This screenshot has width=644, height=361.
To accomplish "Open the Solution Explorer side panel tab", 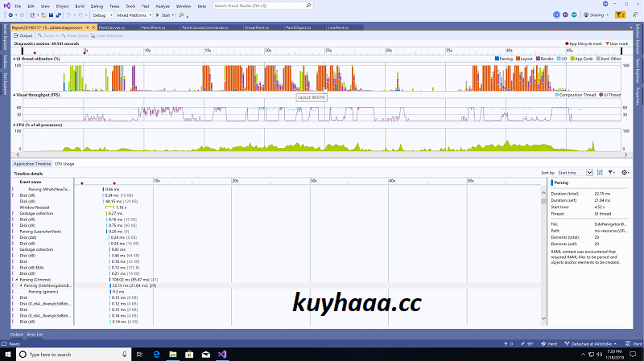I will click(x=638, y=39).
